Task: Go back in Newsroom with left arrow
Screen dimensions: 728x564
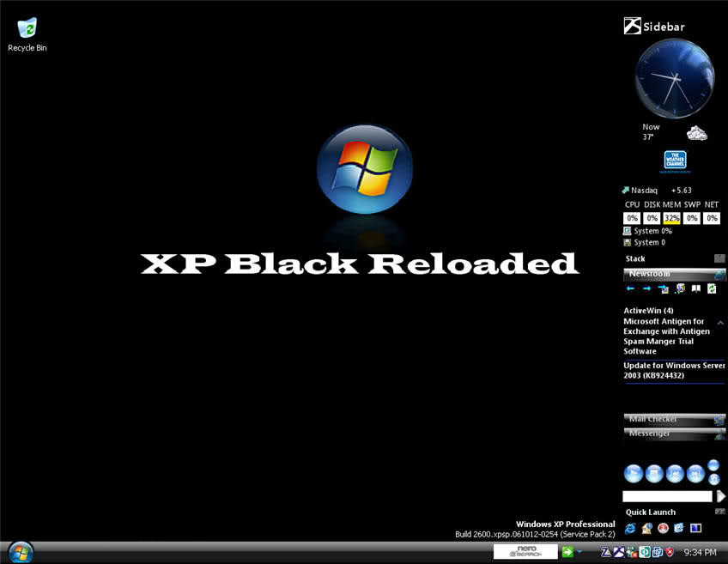Action: [630, 288]
